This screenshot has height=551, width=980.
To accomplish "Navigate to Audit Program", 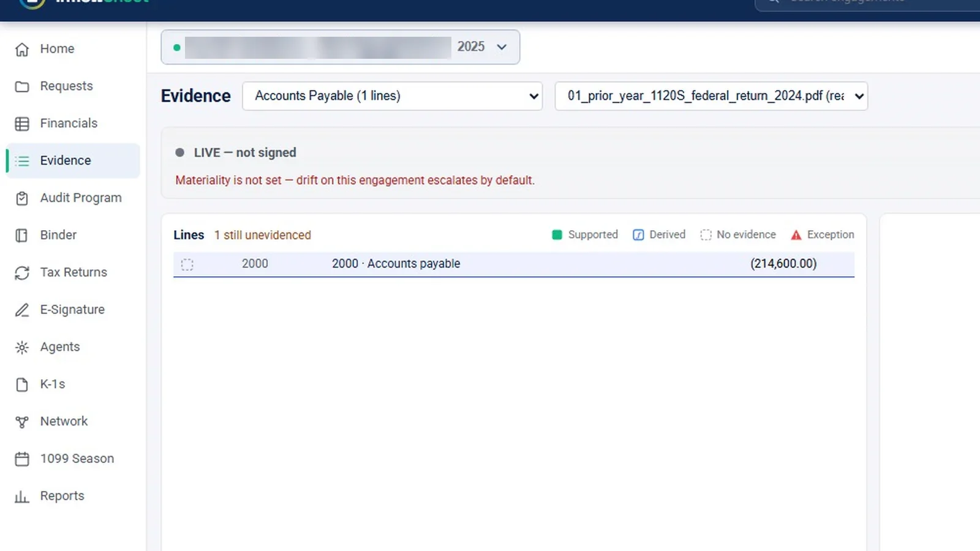I will pos(73,198).
